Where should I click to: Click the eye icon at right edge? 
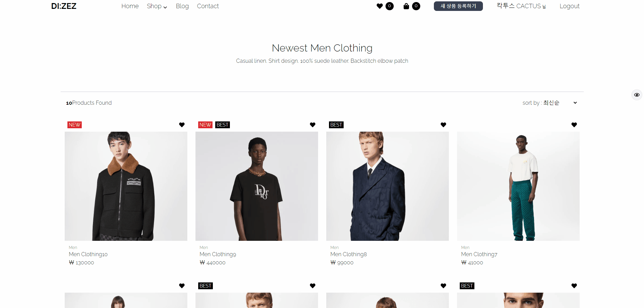(x=637, y=95)
